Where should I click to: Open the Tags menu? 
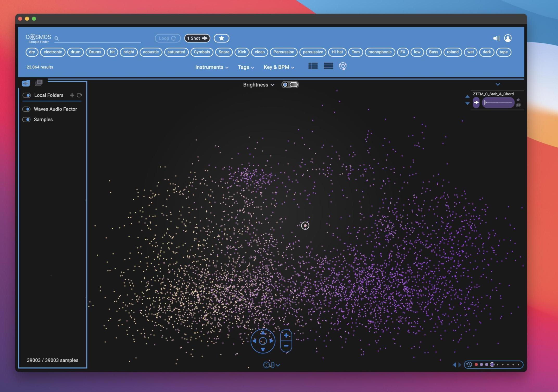(245, 67)
